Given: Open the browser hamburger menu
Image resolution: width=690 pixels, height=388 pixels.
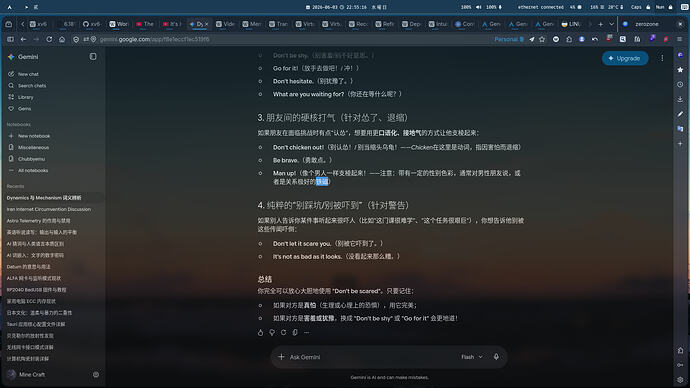Looking at the screenshot, I should tap(679, 39).
